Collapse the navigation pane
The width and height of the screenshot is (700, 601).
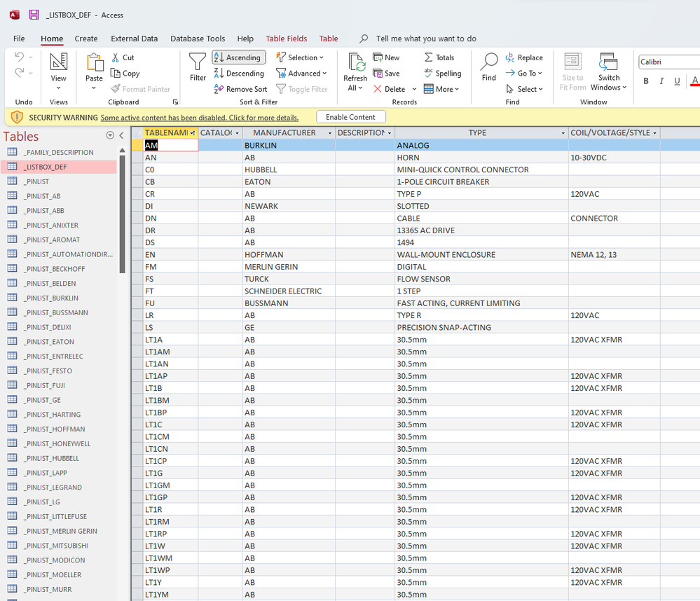(x=121, y=135)
